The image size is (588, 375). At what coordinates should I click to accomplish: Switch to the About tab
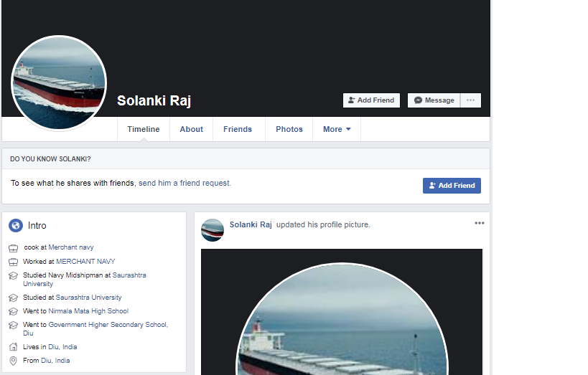click(x=192, y=130)
